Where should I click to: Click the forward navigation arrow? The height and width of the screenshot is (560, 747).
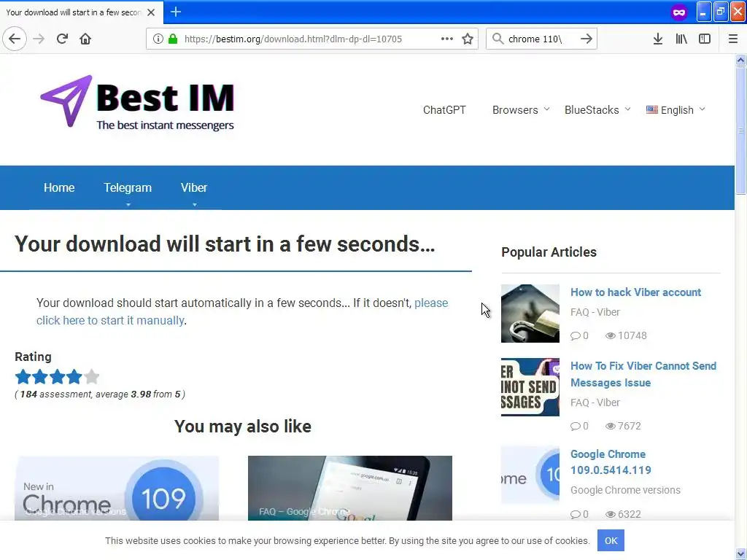pyautogui.click(x=39, y=39)
